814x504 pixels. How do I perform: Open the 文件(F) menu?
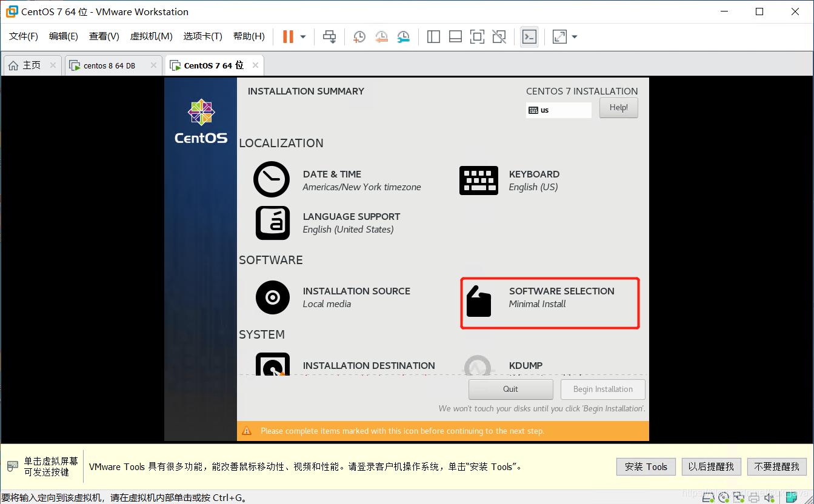tap(24, 36)
